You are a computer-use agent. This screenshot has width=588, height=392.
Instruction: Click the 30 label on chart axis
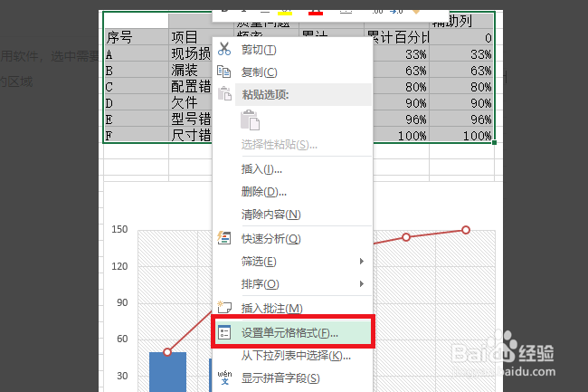point(122,376)
